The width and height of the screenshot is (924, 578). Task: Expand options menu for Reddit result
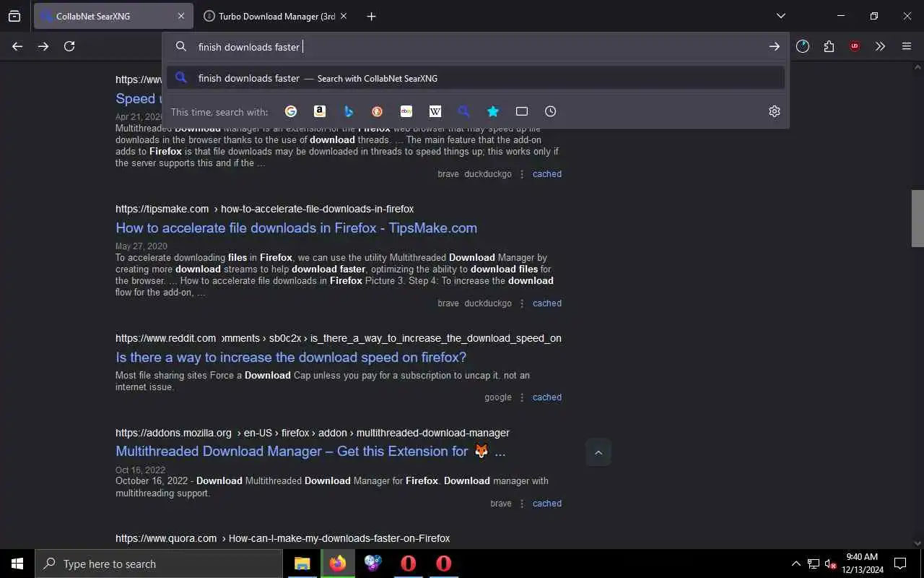[x=522, y=397]
